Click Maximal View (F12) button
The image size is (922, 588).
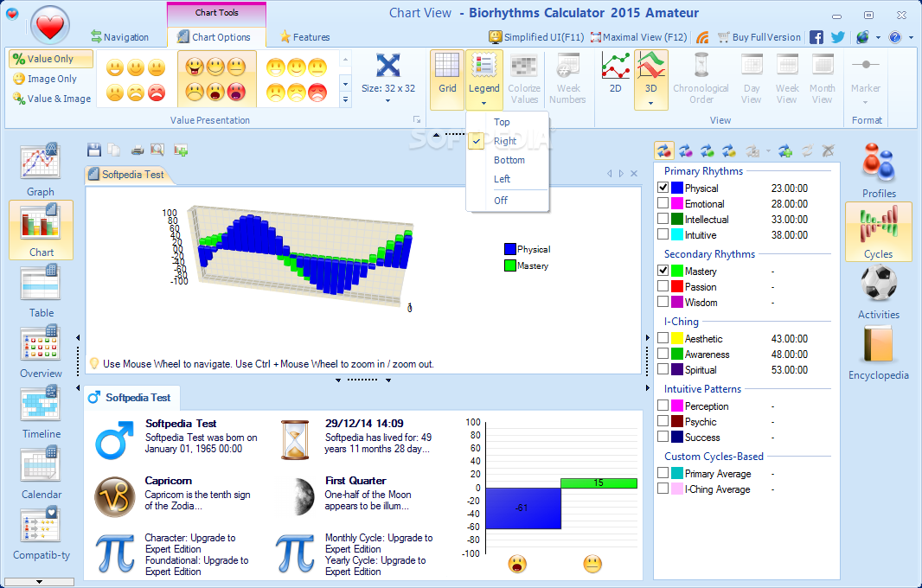[x=638, y=37]
